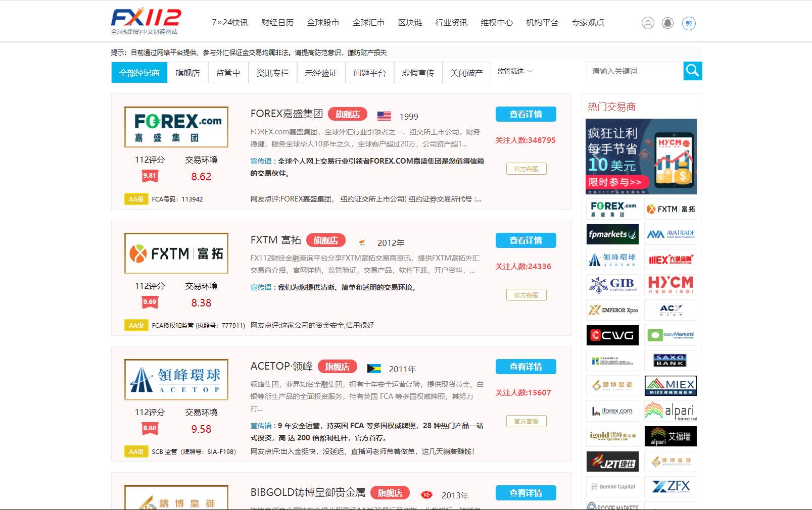Open the alpari International logo
The height and width of the screenshot is (510, 812).
point(671,411)
